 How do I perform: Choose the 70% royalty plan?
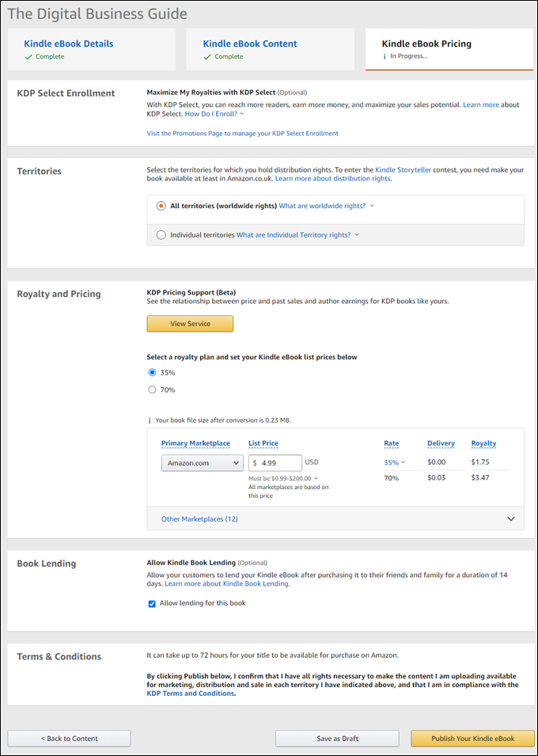pyautogui.click(x=153, y=389)
